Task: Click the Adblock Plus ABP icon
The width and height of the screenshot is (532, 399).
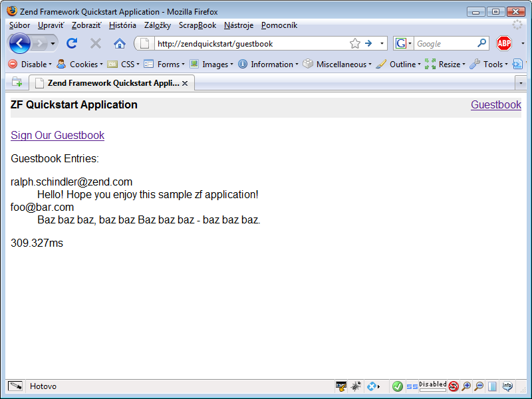Action: click(x=504, y=43)
